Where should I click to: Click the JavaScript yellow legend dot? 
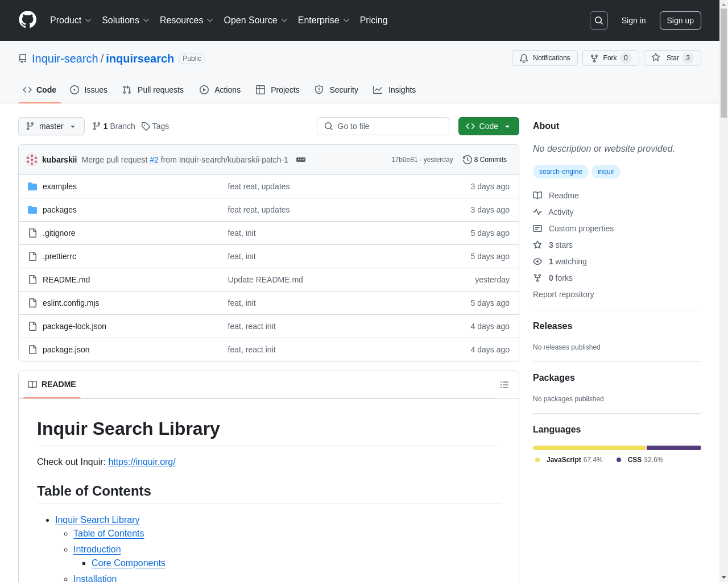point(537,460)
